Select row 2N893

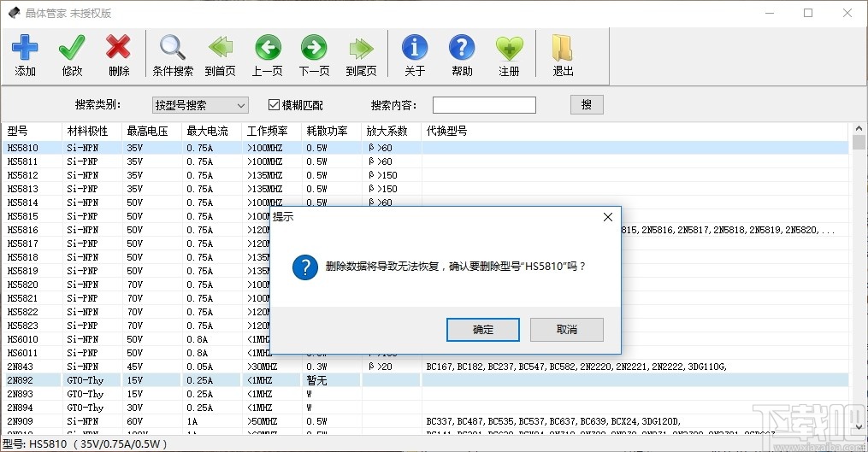(425, 394)
